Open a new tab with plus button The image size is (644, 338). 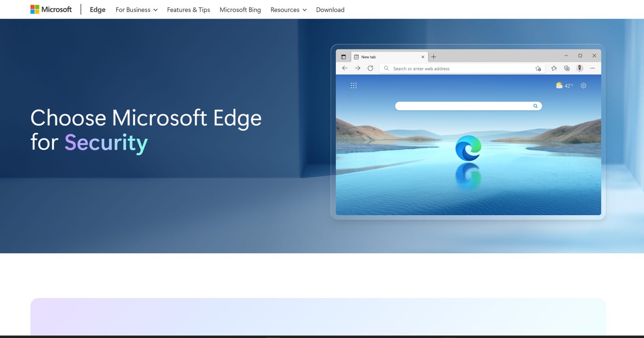pos(433,57)
